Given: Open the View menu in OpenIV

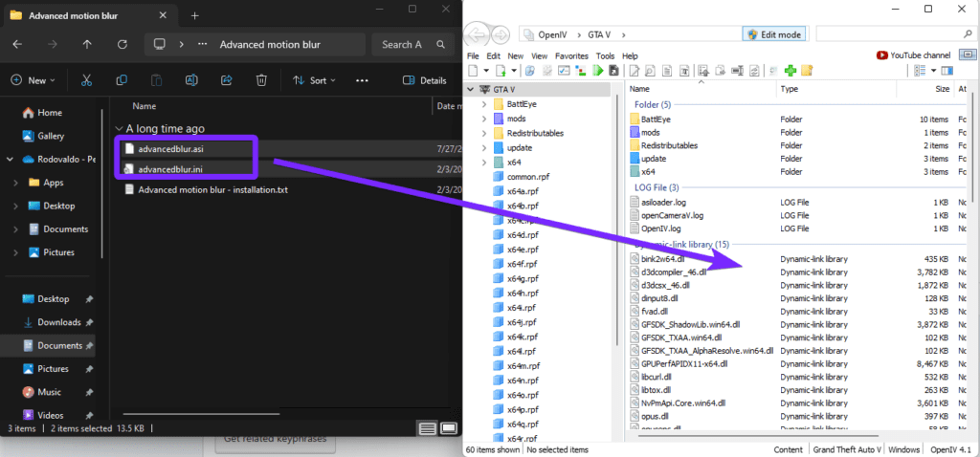Looking at the screenshot, I should point(540,55).
